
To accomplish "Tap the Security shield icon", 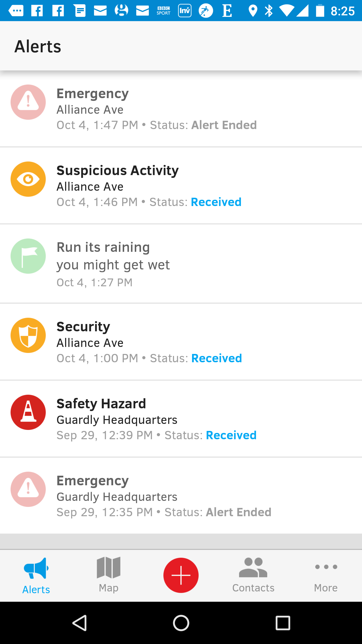I will [x=28, y=335].
